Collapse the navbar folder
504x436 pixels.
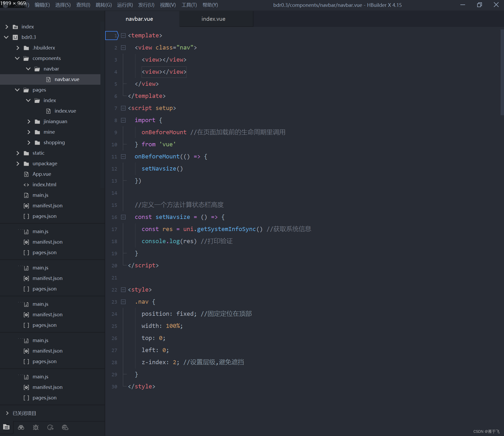click(x=28, y=69)
